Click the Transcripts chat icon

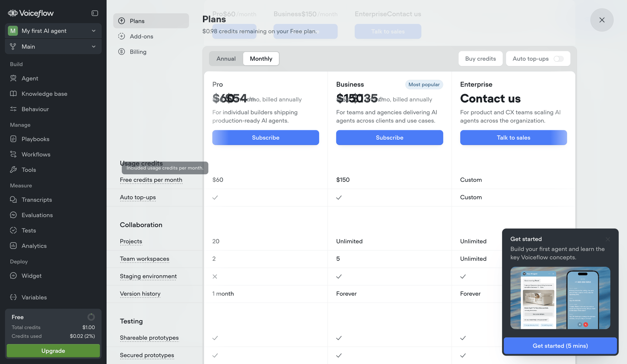13,200
